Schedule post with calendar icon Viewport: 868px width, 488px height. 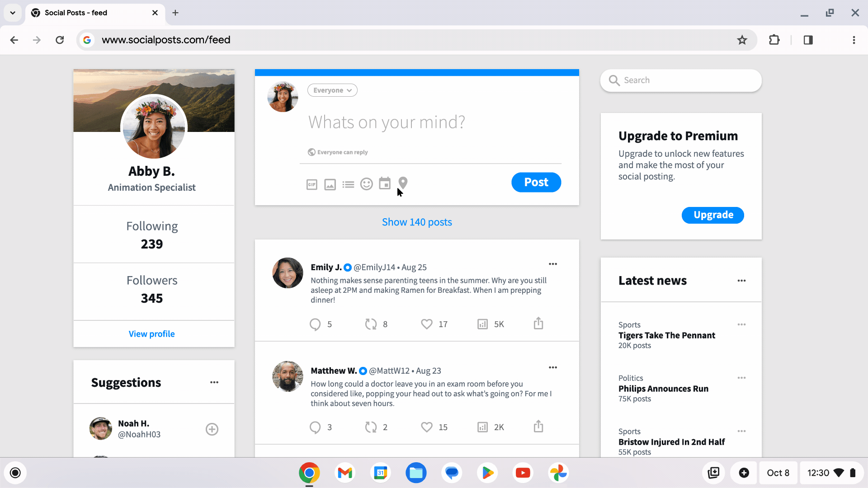coord(385,183)
